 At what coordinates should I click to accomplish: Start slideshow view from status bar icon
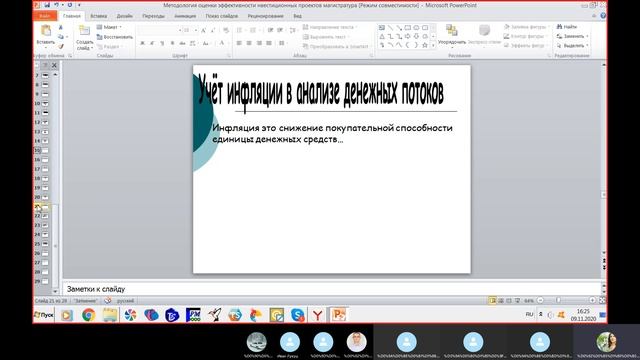click(517, 300)
